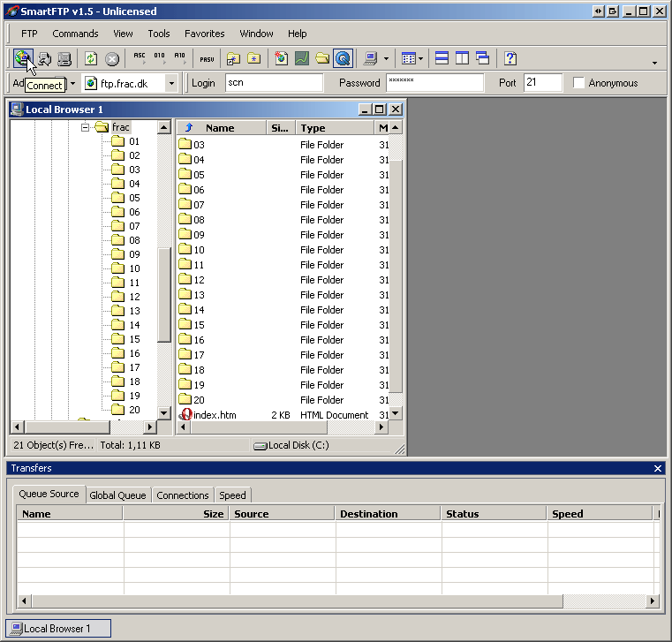
Task: Select ASC ASCII transfer mode icon
Action: (140, 58)
